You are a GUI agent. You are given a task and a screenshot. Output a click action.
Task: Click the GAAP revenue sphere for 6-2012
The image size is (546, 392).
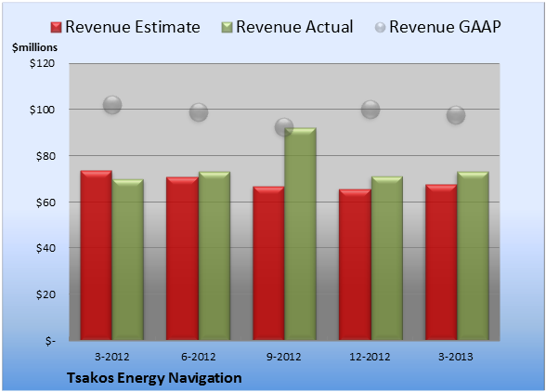(x=199, y=112)
